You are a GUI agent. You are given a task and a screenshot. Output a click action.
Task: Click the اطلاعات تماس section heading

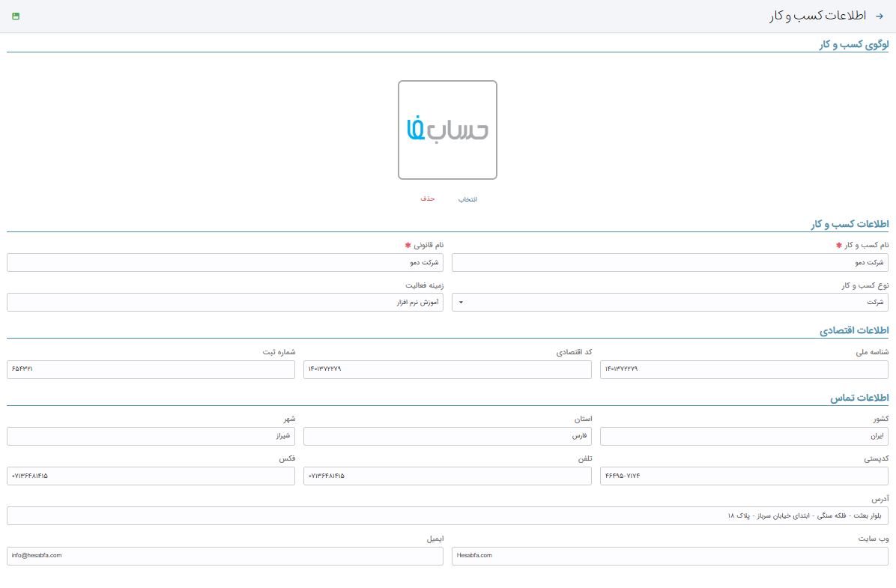click(859, 398)
